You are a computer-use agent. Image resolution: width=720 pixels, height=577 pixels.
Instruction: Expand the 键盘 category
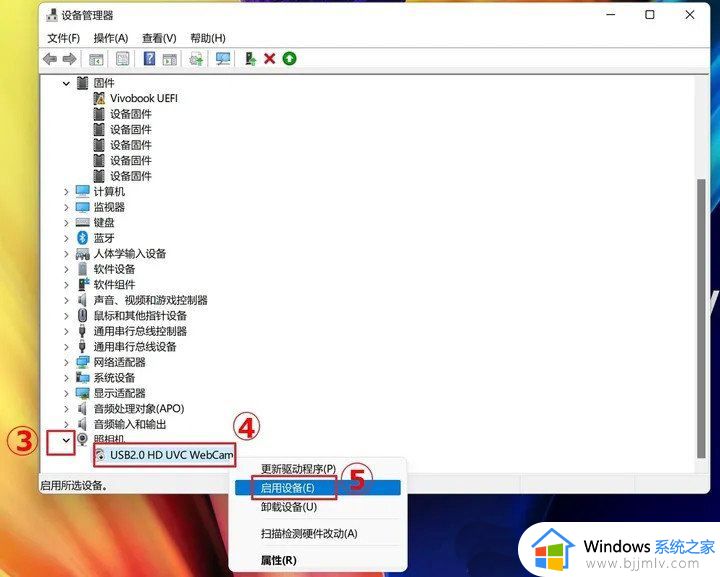pyautogui.click(x=66, y=223)
